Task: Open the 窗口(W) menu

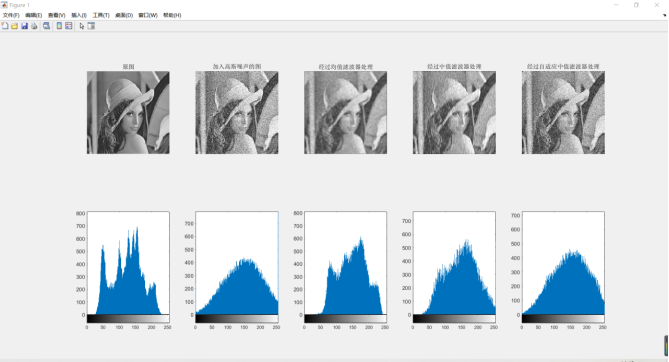Action: coord(148,15)
